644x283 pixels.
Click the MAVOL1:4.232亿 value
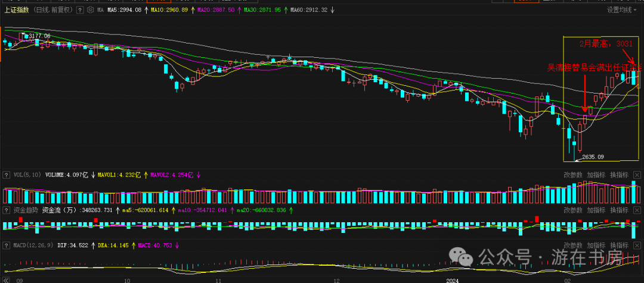click(x=119, y=175)
